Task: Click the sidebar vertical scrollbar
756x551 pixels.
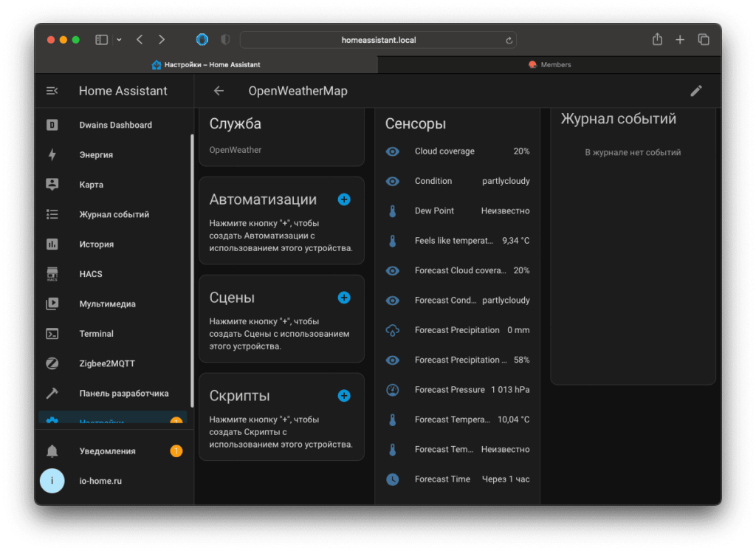Action: click(192, 270)
